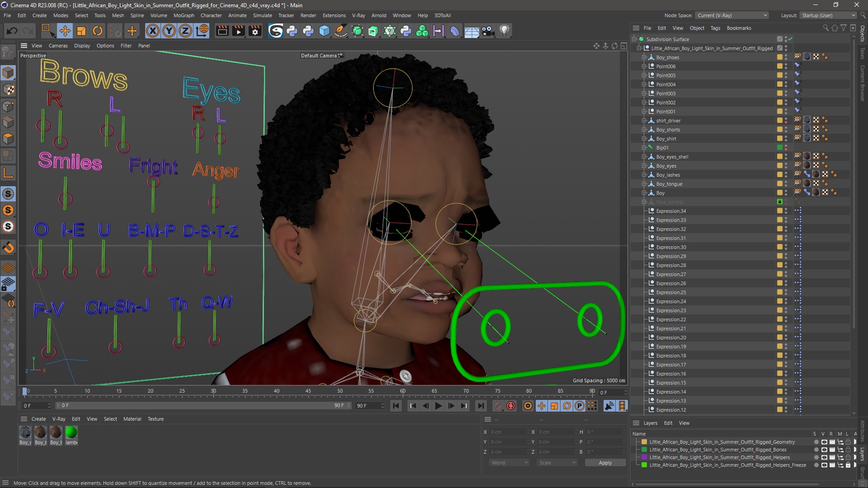Image resolution: width=868 pixels, height=488 pixels.
Task: Expand the Boy_eyes object
Action: coord(644,166)
